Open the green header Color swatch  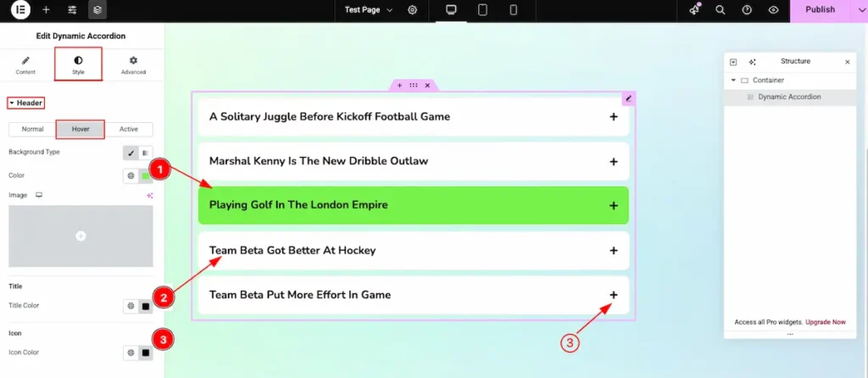146,176
